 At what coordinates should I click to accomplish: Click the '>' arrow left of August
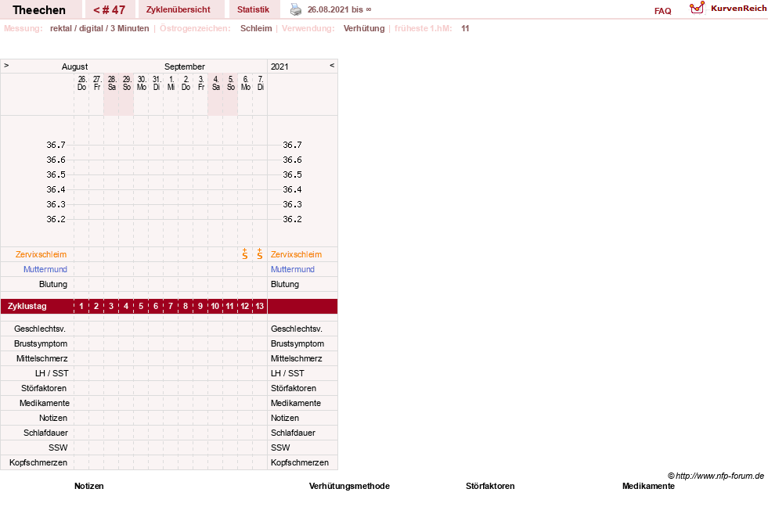(6, 65)
